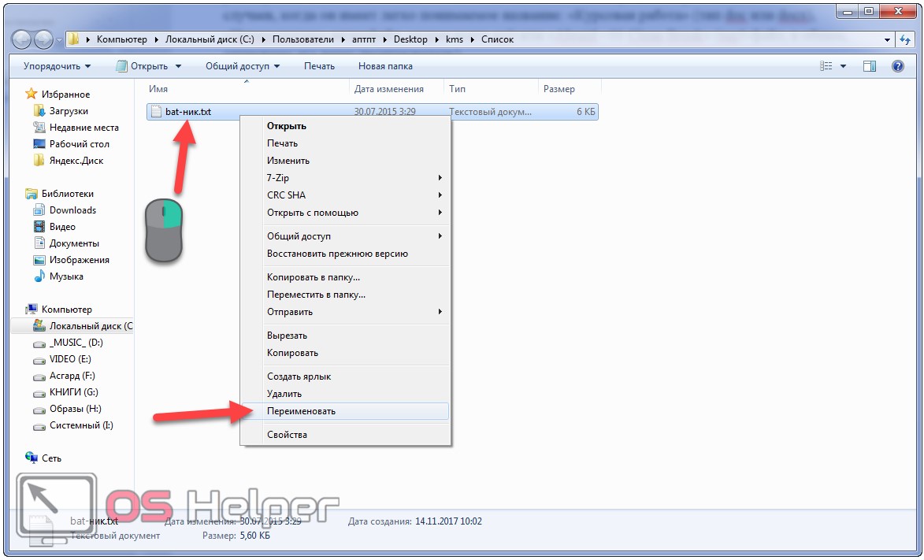This screenshot has height=560, width=924.
Task: Click the kms breadcrumb in address bar
Action: pos(455,39)
